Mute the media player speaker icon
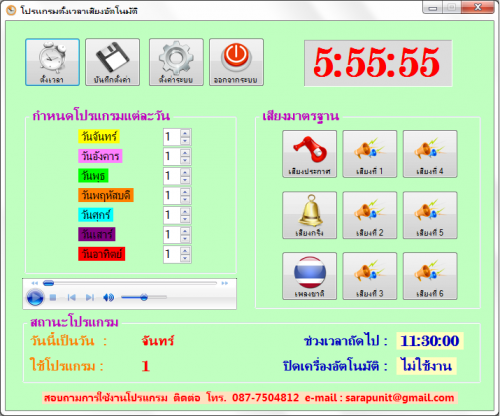 click(x=108, y=297)
